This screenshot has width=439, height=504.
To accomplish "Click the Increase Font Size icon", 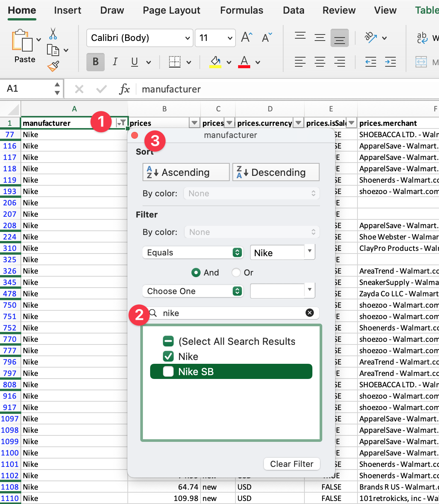I will point(246,37).
